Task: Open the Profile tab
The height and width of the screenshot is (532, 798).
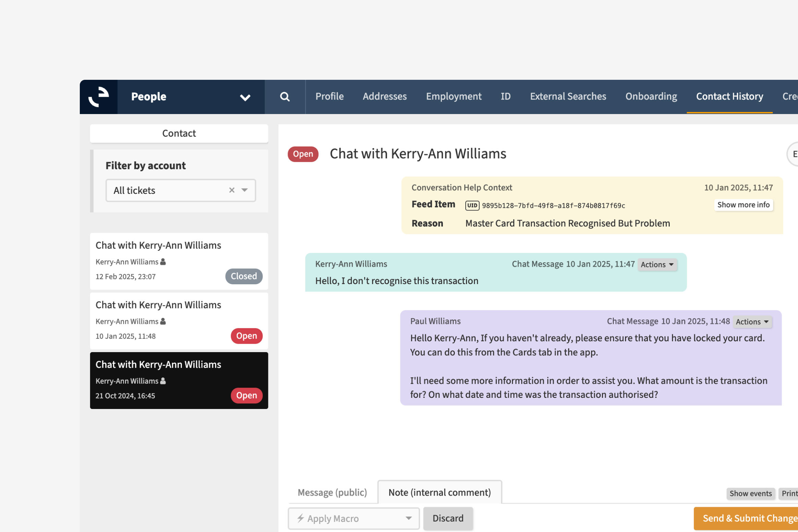Action: pyautogui.click(x=330, y=96)
